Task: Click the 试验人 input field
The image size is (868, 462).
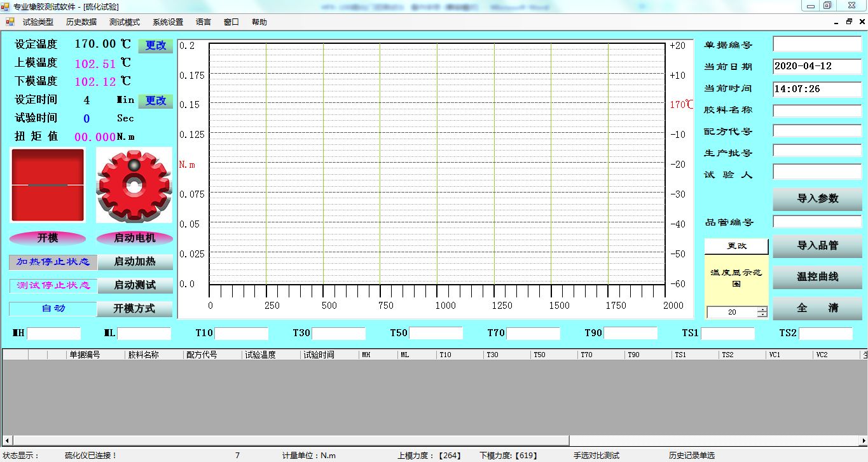Action: point(817,172)
